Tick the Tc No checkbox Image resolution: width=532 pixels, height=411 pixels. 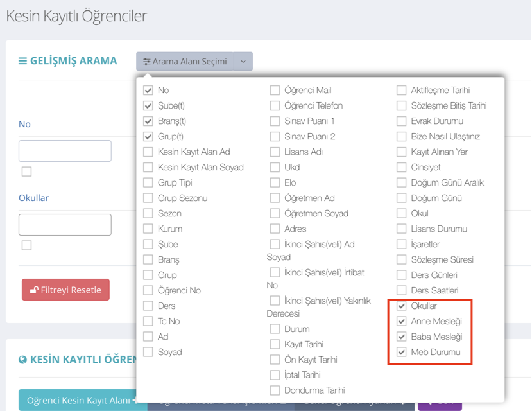148,321
